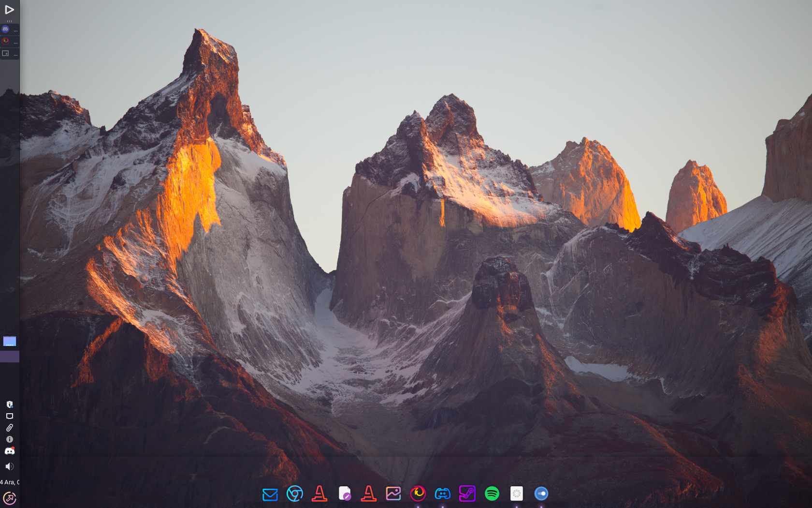Launch Chrome from the dock
812x508 pixels.
click(x=295, y=493)
